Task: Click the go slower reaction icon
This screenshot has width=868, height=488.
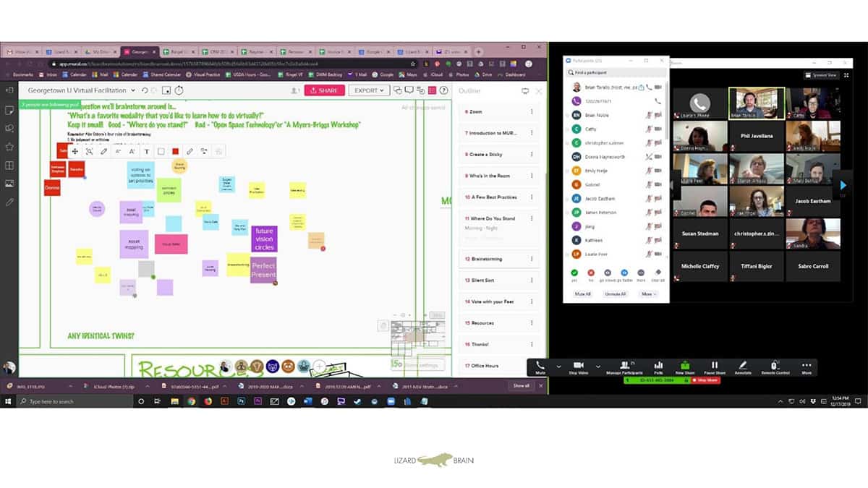Action: [x=608, y=273]
